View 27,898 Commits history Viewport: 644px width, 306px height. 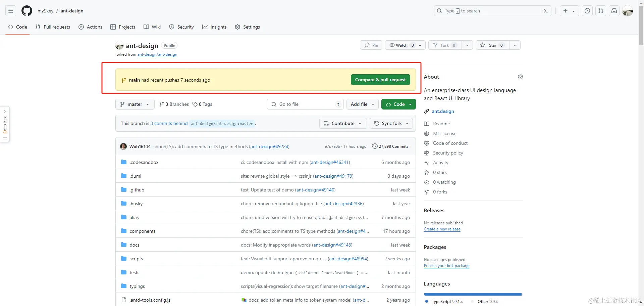pyautogui.click(x=390, y=146)
